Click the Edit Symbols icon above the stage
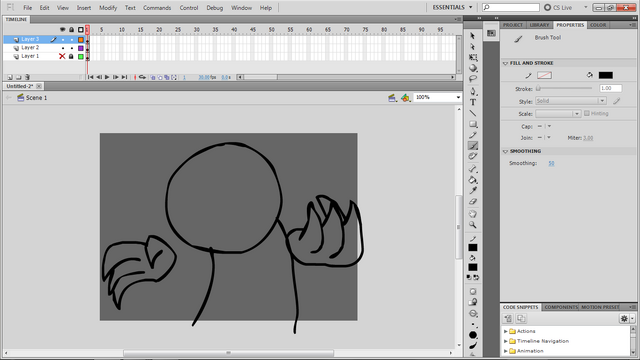Viewport: 640px width, 360px height. coord(405,98)
